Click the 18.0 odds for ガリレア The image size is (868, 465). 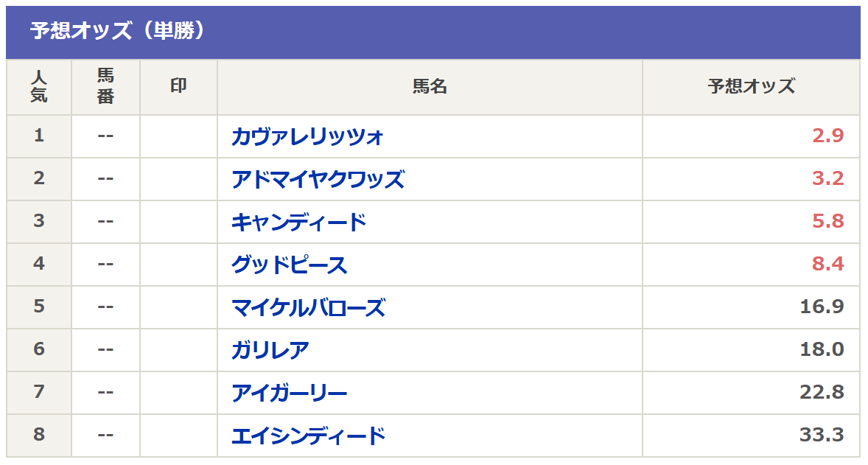click(x=822, y=350)
